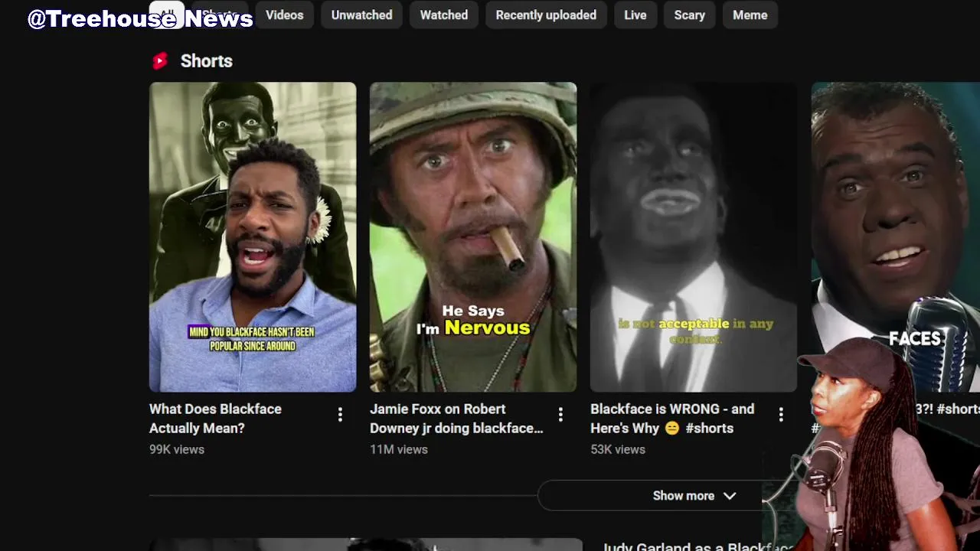Click the '99K views' text
This screenshot has height=551, width=980.
click(x=177, y=449)
